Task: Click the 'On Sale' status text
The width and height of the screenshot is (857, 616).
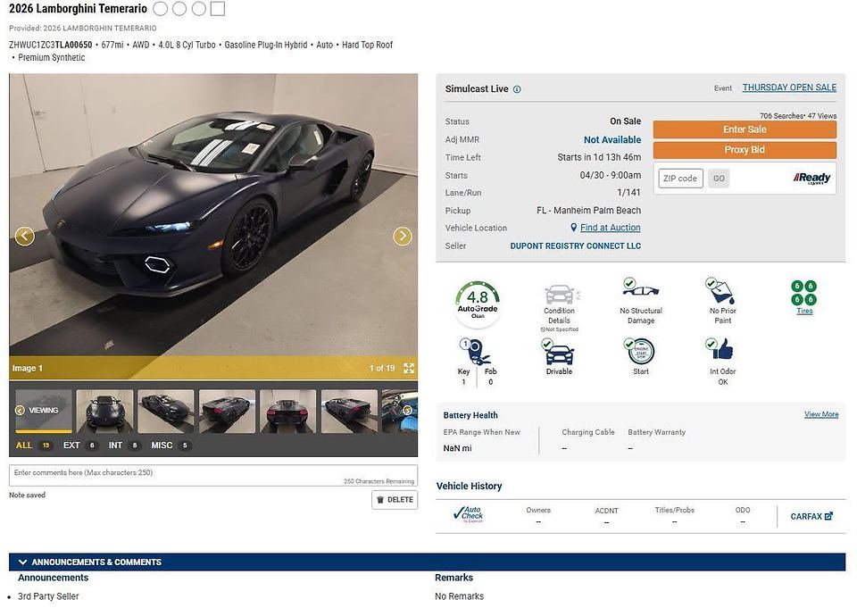Action: click(x=625, y=121)
